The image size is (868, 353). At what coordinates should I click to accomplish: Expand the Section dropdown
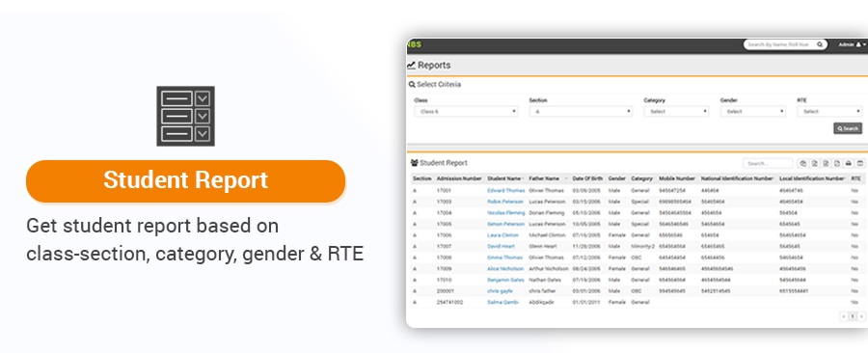tap(581, 111)
